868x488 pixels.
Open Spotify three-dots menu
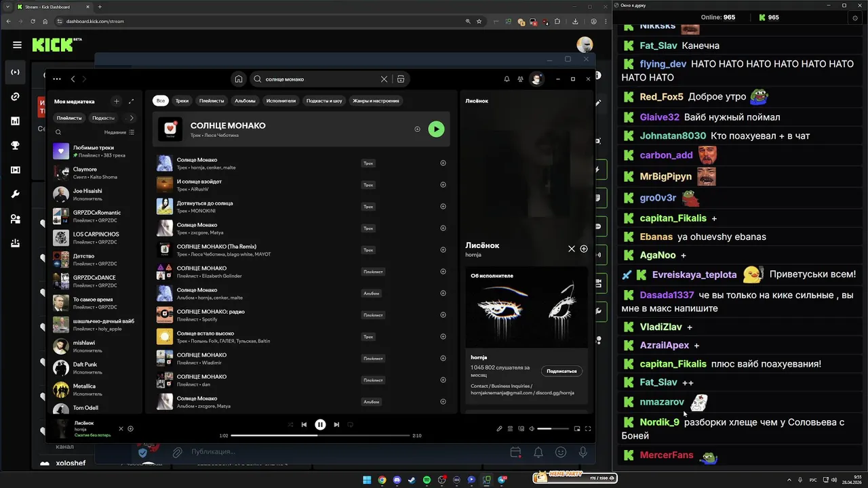(57, 79)
